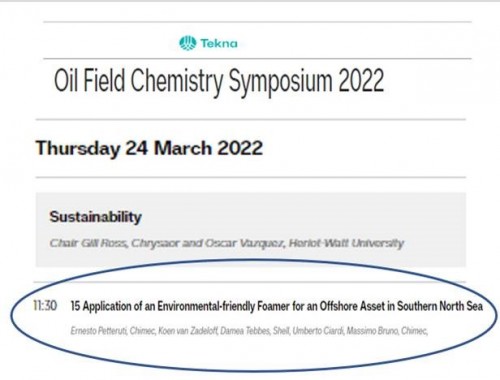Screen dimensions: 500x380
Task: Select the Oil Field Chemistry Symposium 2022 title
Action: click(219, 81)
